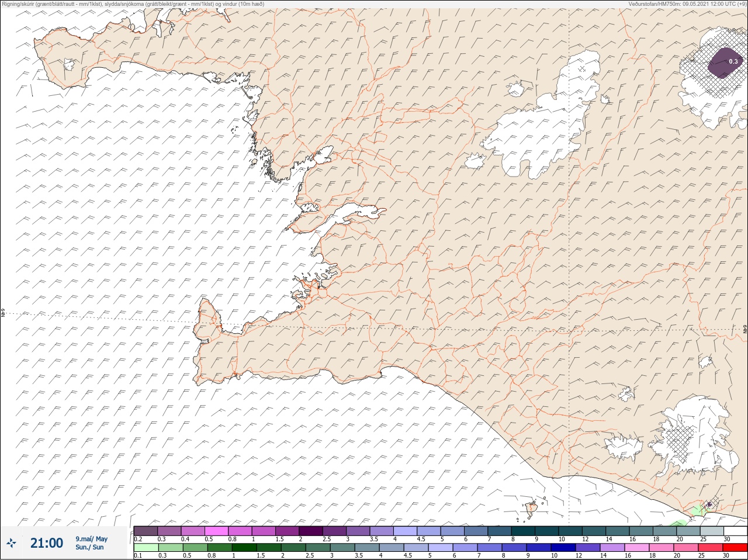Select lower-row darkest green swatch labeled 1

tap(243, 548)
